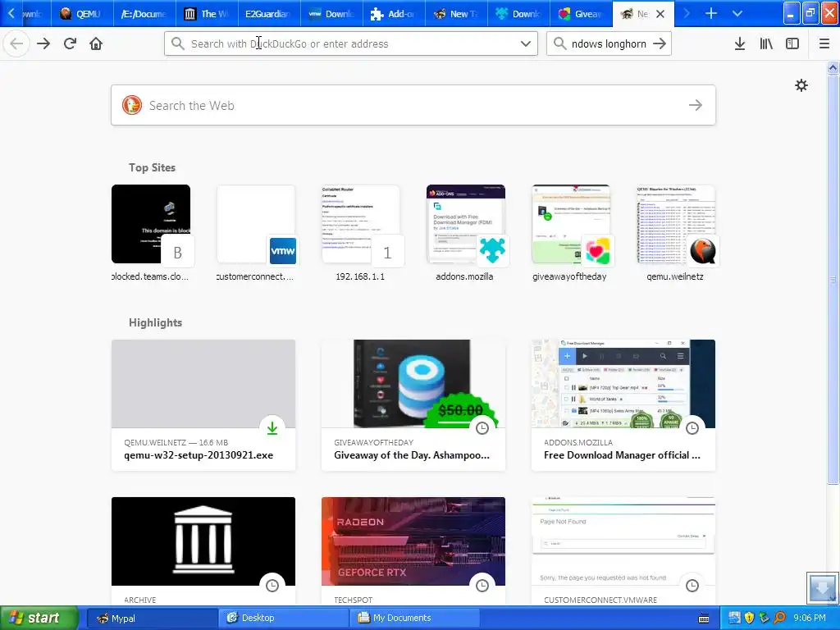Click the history clock icon on the TechSpot card
The image size is (840, 630).
[x=482, y=586]
